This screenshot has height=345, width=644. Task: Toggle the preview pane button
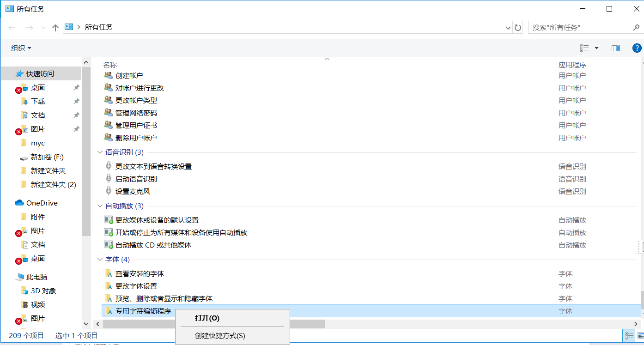tap(615, 48)
